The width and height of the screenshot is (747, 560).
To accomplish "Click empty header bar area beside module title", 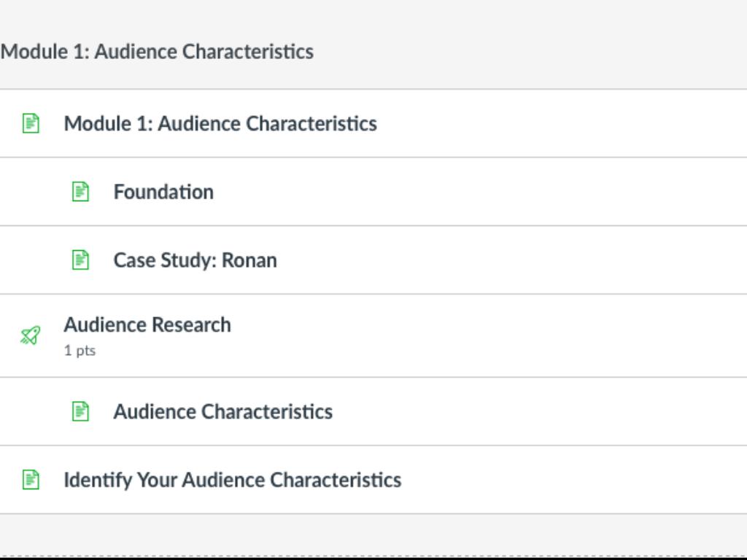I will click(x=547, y=52).
